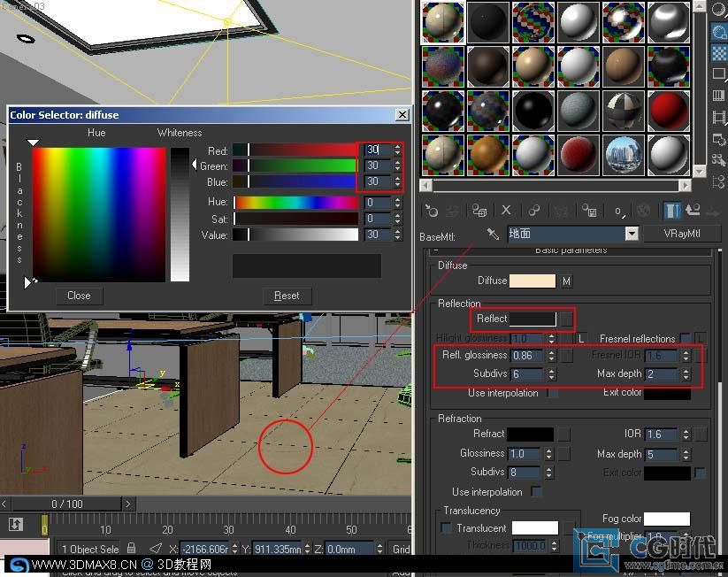Image resolution: width=728 pixels, height=577 pixels.
Task: Click the X coordinate input field
Action: click(x=204, y=549)
